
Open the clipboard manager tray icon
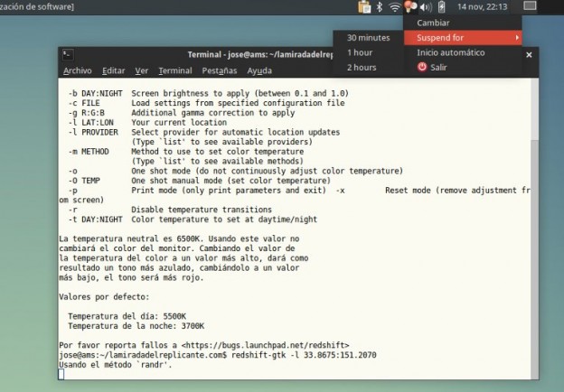coord(364,7)
